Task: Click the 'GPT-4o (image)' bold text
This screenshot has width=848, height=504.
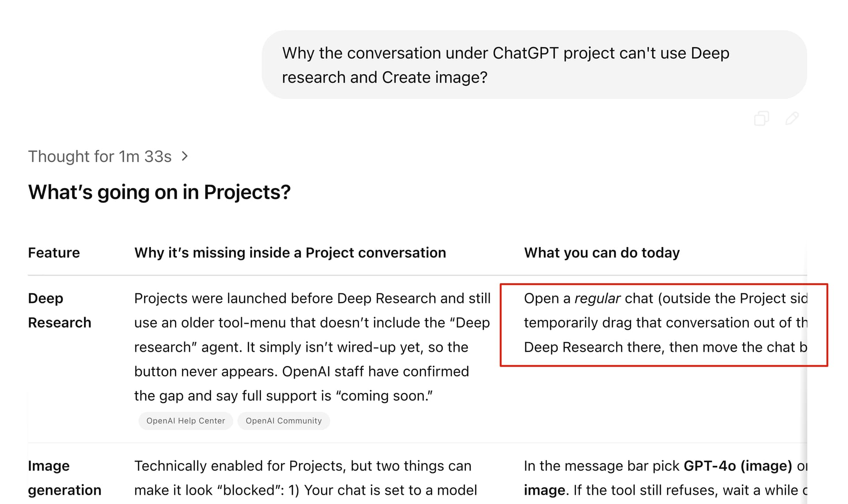Action: pos(738,466)
